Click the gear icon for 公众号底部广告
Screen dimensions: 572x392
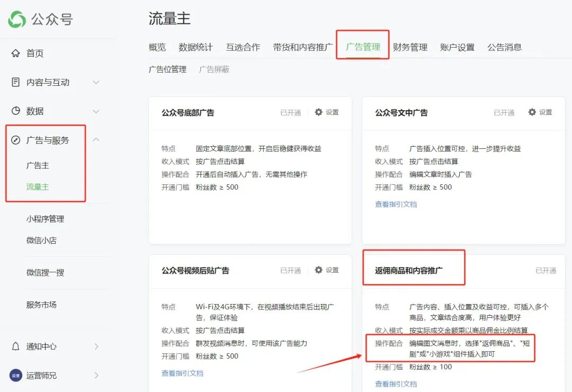pos(318,112)
